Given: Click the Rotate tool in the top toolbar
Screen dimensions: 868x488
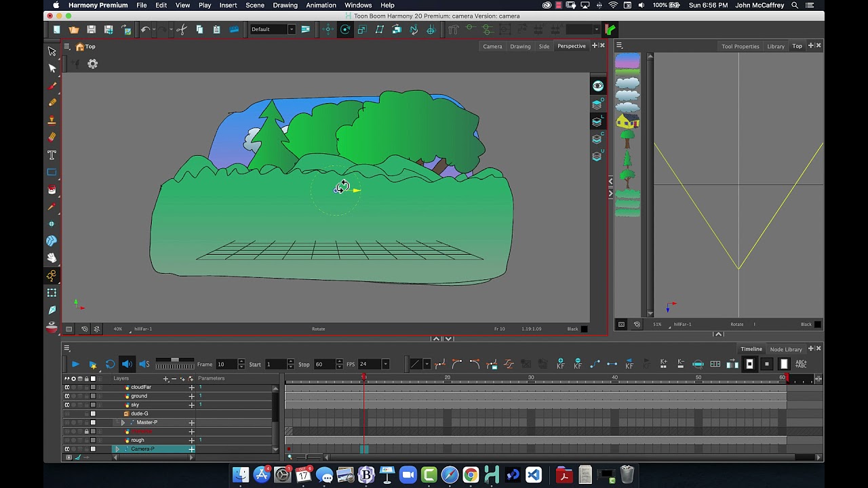Looking at the screenshot, I should pos(345,29).
